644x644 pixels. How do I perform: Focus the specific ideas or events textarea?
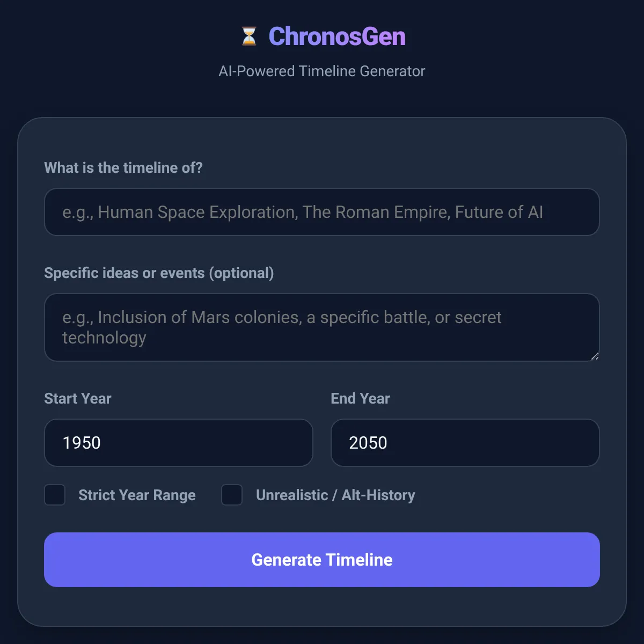point(322,327)
